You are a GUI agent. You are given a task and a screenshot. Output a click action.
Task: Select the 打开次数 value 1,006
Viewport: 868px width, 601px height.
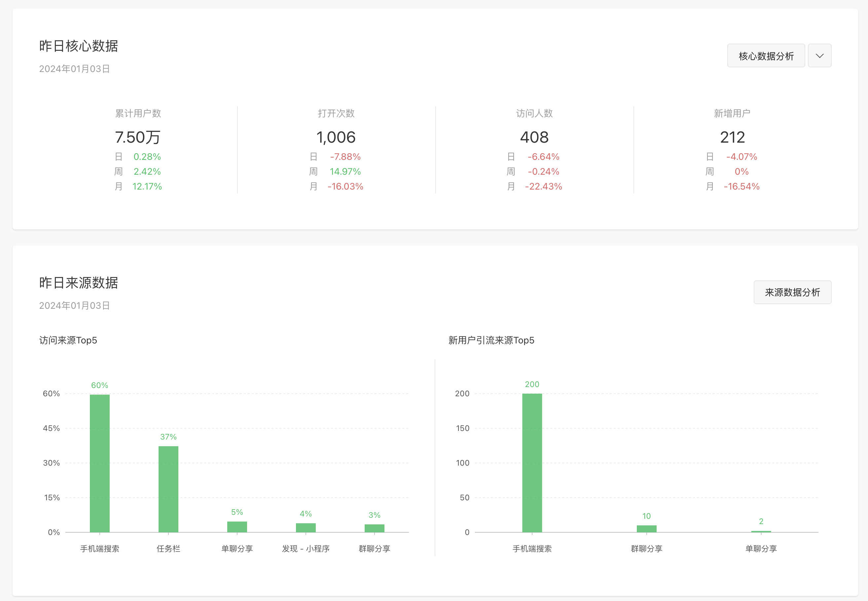[x=336, y=137]
